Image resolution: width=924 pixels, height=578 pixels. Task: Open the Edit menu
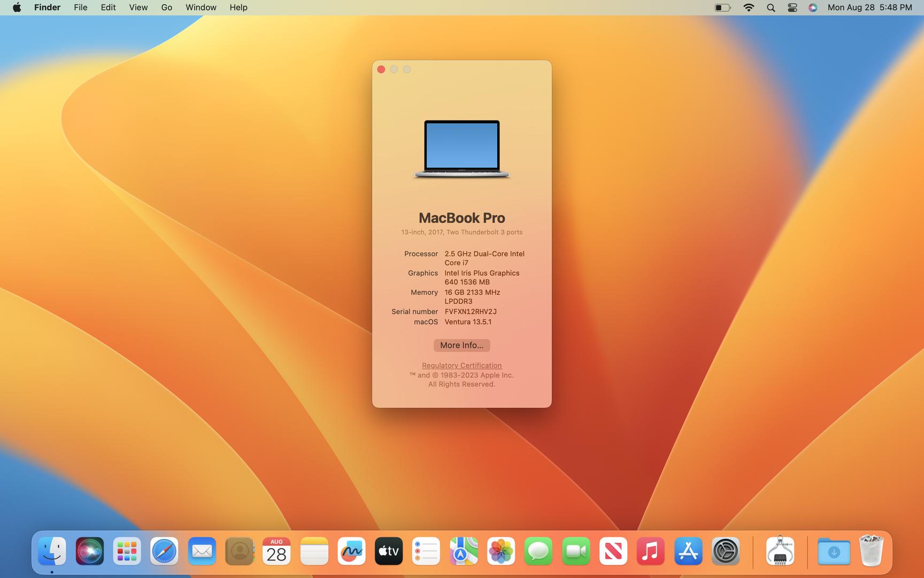click(108, 7)
